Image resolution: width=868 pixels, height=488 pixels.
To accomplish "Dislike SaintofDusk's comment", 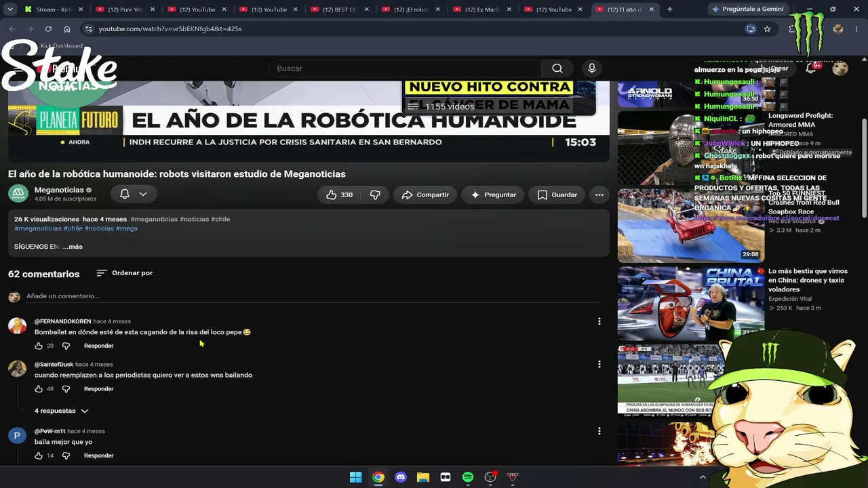I will (x=66, y=389).
